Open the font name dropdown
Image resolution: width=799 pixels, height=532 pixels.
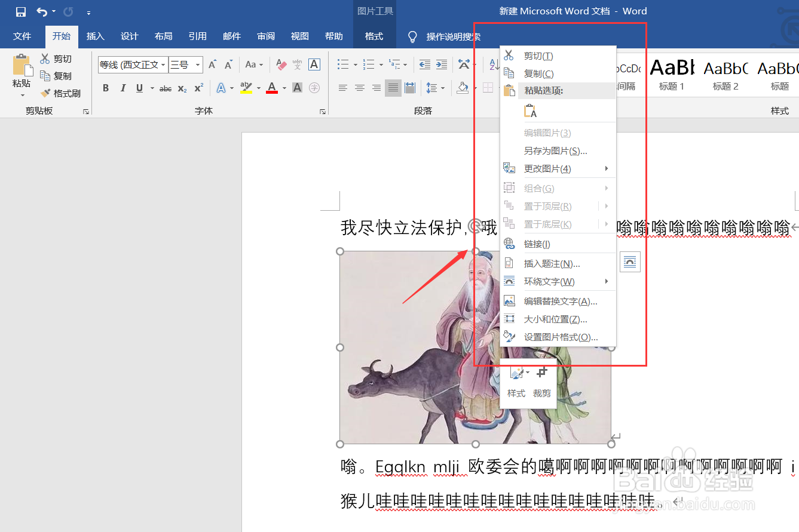point(163,65)
